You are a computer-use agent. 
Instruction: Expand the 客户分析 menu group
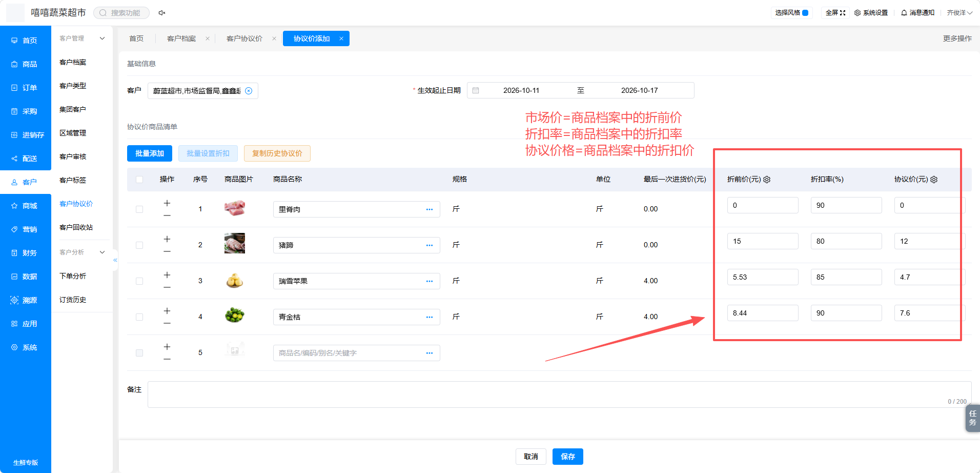tap(102, 252)
